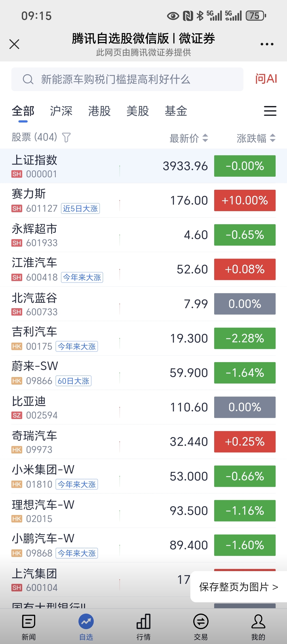Click 保存整页为图片 save page link
This screenshot has height=644, width=287.
[238, 587]
